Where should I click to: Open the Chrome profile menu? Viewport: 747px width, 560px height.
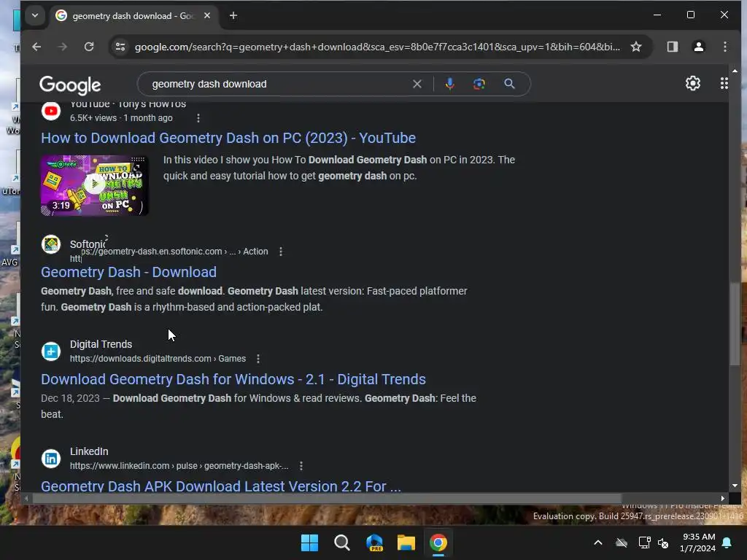pyautogui.click(x=698, y=47)
